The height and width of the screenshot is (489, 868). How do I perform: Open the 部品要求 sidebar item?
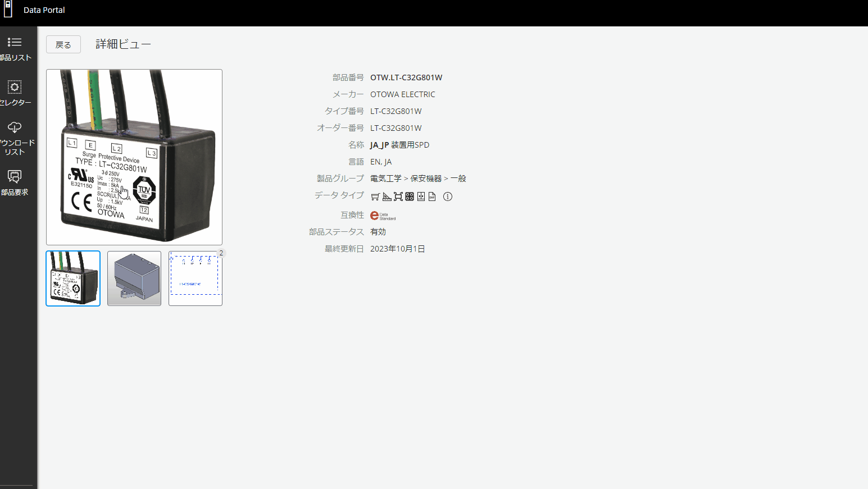(15, 183)
